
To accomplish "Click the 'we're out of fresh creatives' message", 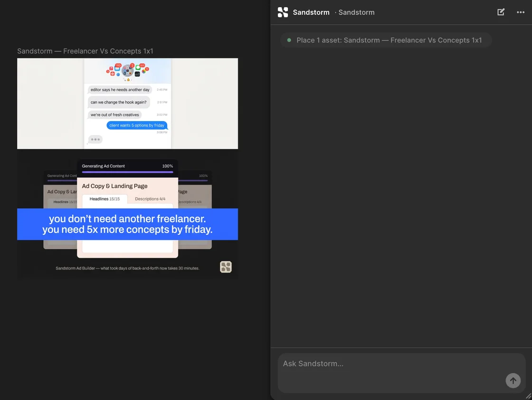I will click(114, 114).
